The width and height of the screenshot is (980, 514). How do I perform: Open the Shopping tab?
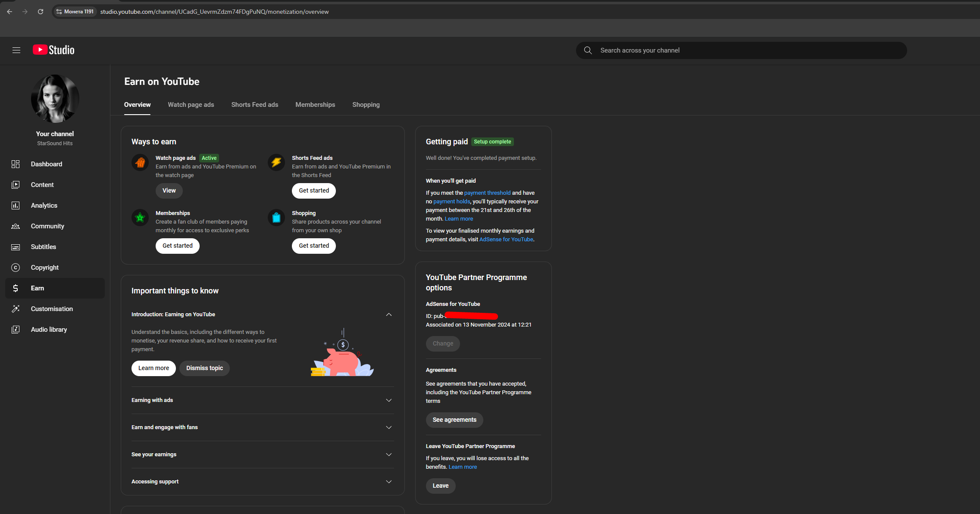tap(366, 105)
